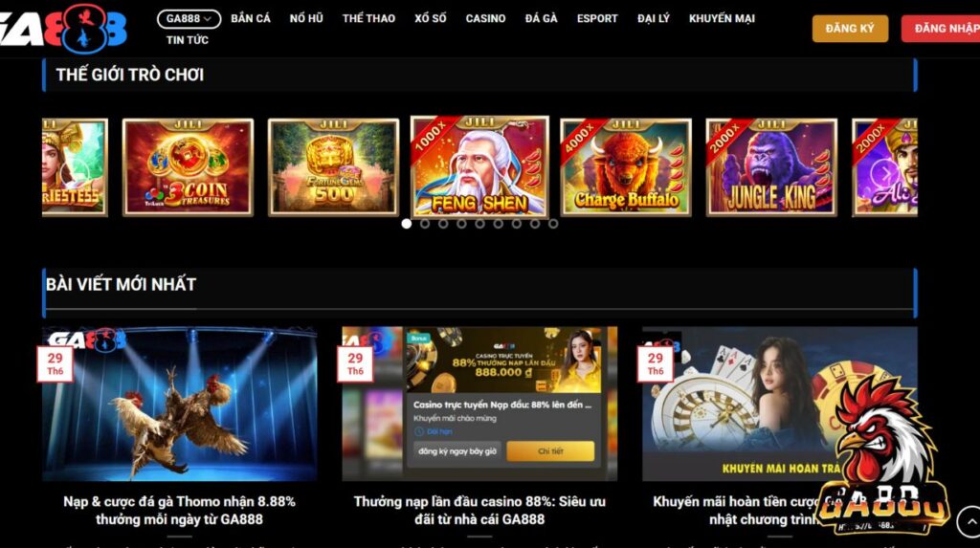The height and width of the screenshot is (548, 980).
Task: Click the Đăng Nhập button
Action: click(943, 29)
